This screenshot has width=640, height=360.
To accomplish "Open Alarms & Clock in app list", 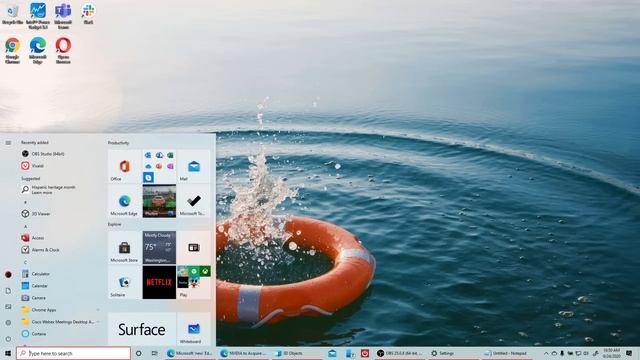I will click(x=40, y=250).
